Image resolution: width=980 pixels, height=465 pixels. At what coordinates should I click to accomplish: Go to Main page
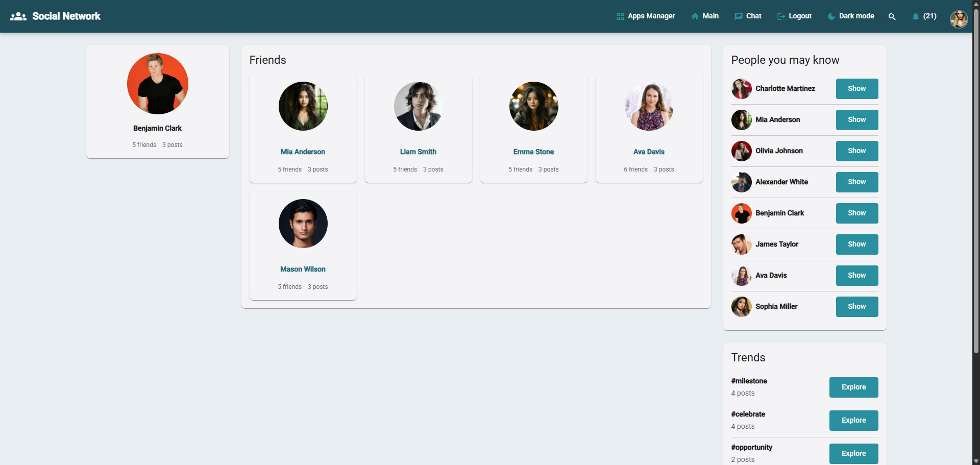click(x=705, y=16)
